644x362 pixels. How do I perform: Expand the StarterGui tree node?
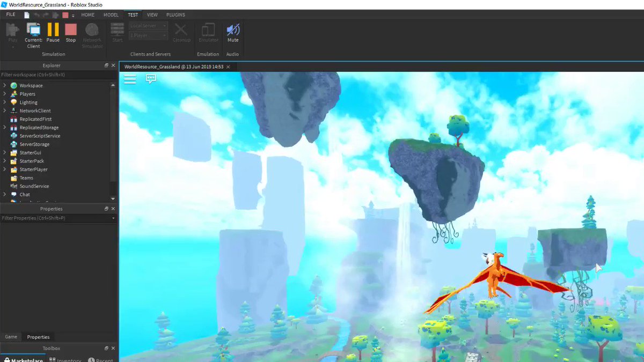pyautogui.click(x=4, y=153)
